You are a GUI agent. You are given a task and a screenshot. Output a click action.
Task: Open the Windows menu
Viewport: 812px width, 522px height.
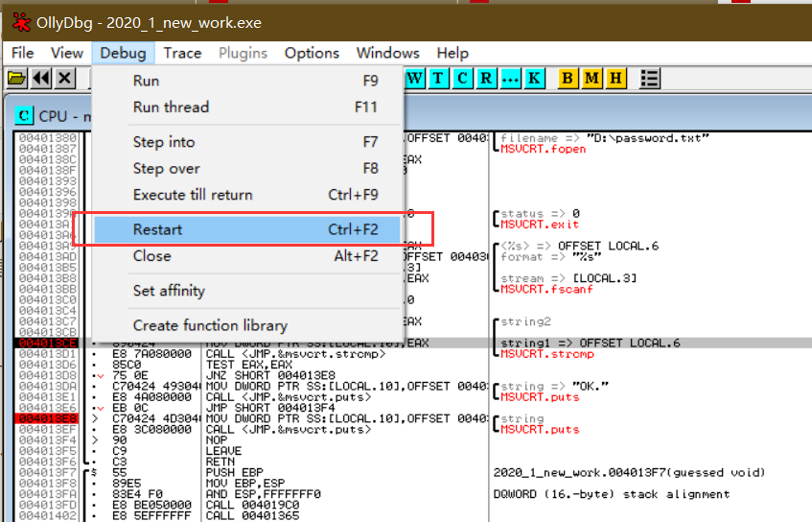[x=388, y=53]
